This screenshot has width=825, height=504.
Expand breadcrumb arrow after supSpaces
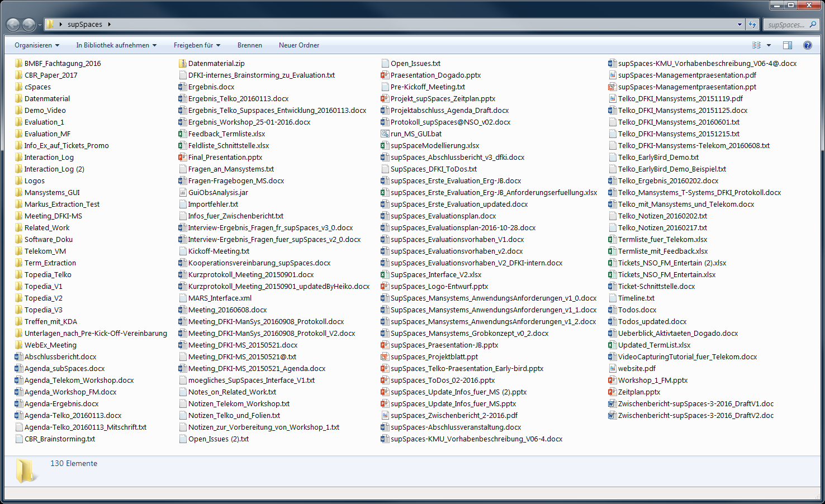(x=110, y=25)
